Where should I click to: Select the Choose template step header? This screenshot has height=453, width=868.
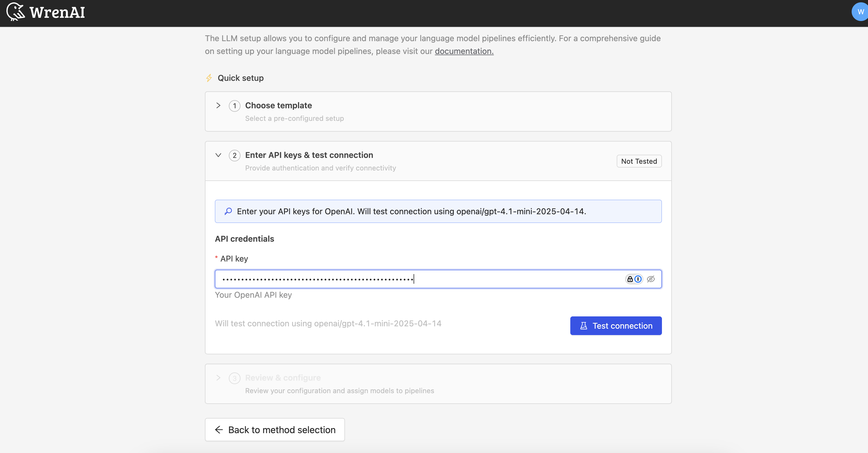(278, 105)
